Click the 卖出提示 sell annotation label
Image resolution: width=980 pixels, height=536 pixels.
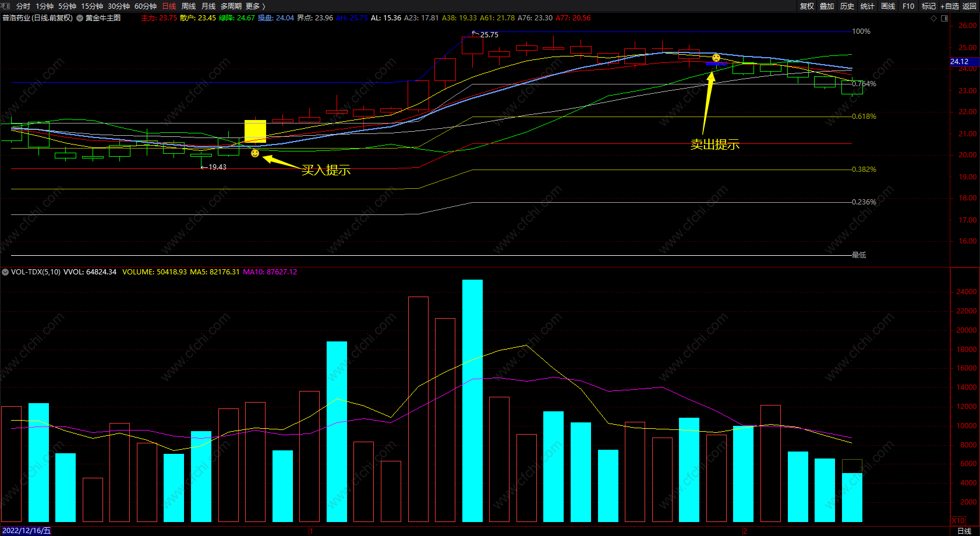point(715,144)
